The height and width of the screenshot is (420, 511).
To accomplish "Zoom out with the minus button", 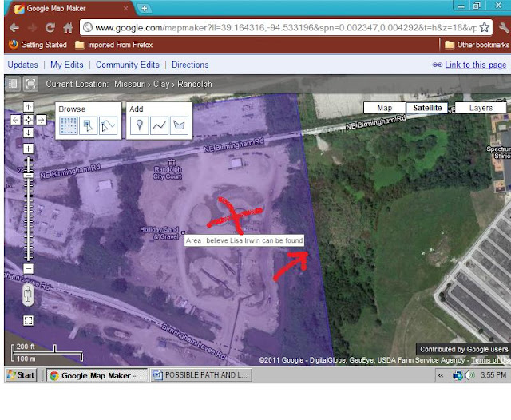I will (29, 269).
